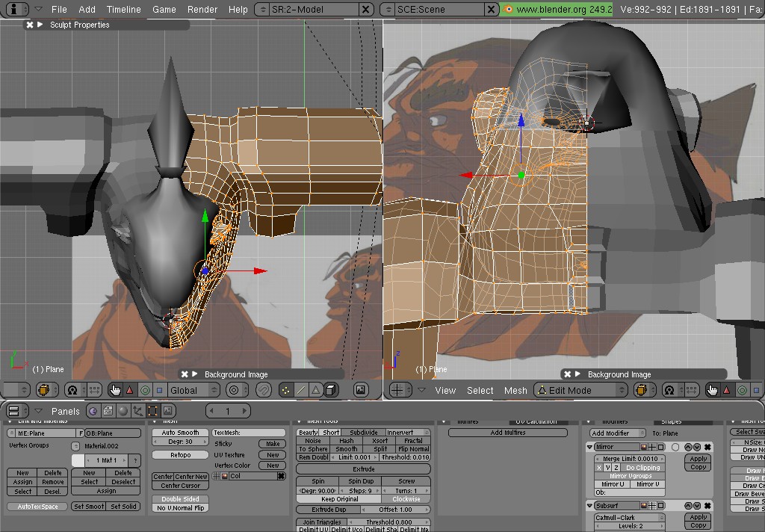Open Help menu
765x532 pixels.
point(238,9)
